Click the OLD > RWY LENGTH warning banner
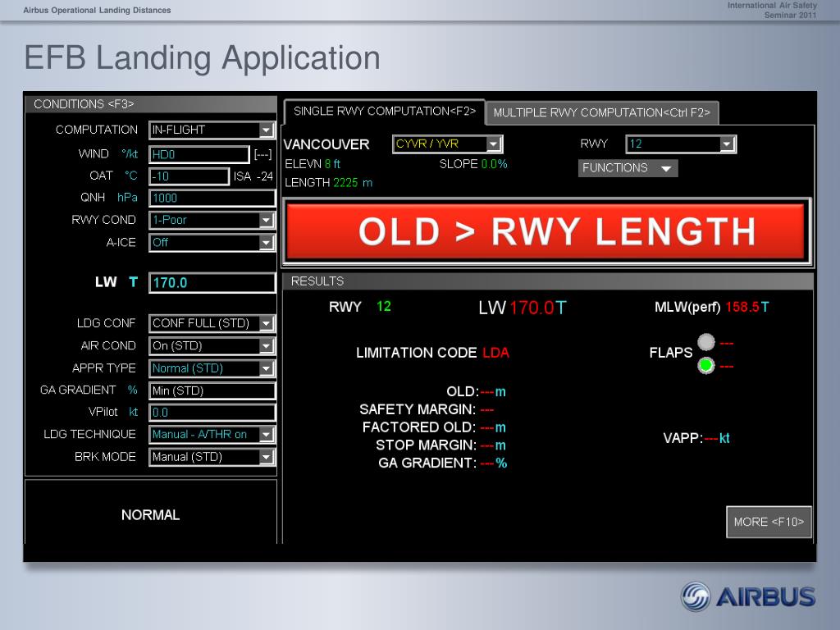The height and width of the screenshot is (630, 840). pos(546,232)
